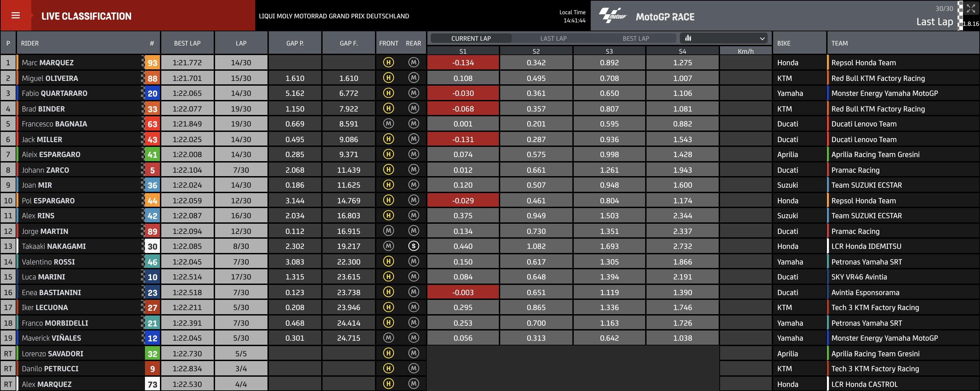Click Viñales's medium rear tyre icon
The width and height of the screenshot is (980, 391).
coord(413,338)
